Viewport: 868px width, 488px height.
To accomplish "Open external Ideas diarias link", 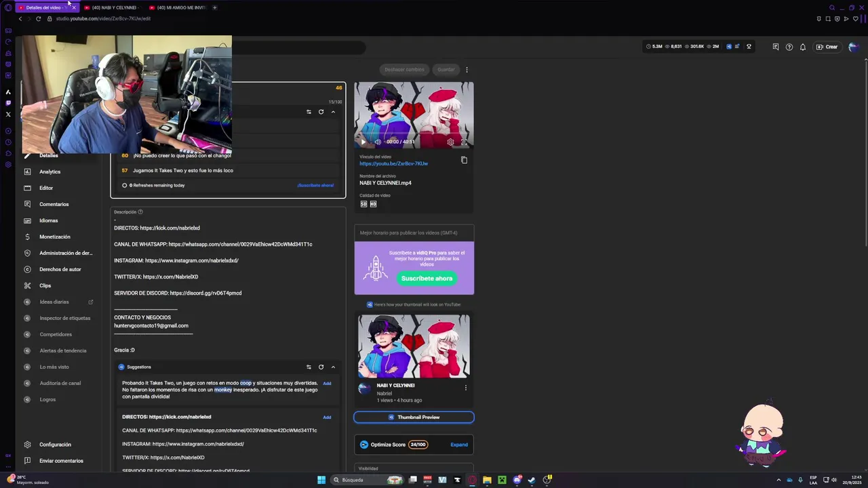I will pos(91,302).
